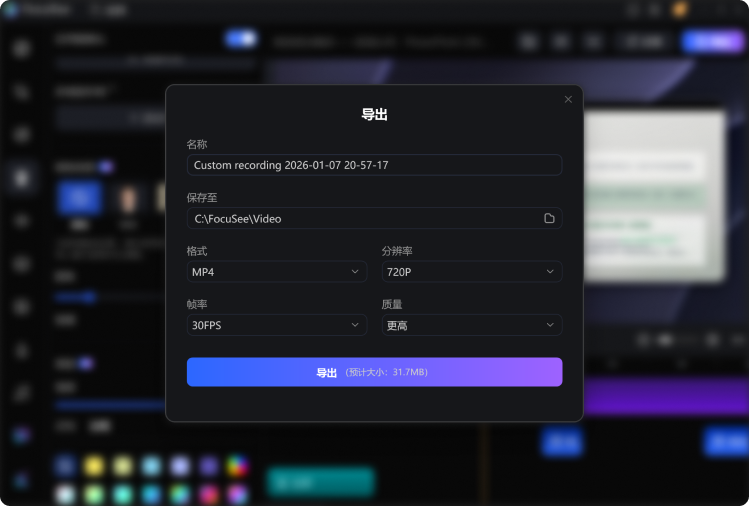749x506 pixels.
Task: Click the purple gradient export button in top toolbar
Action: [x=712, y=42]
